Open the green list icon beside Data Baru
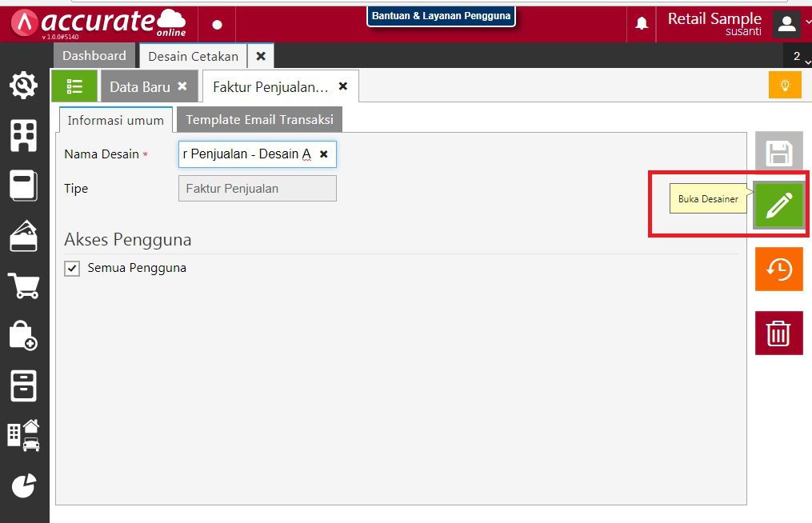The image size is (812, 523). click(74, 85)
